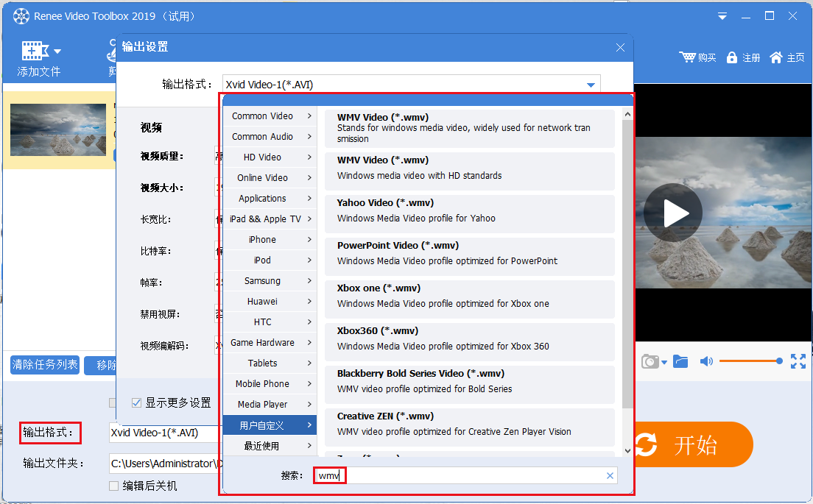Play the preview video
813x504 pixels.
(673, 213)
